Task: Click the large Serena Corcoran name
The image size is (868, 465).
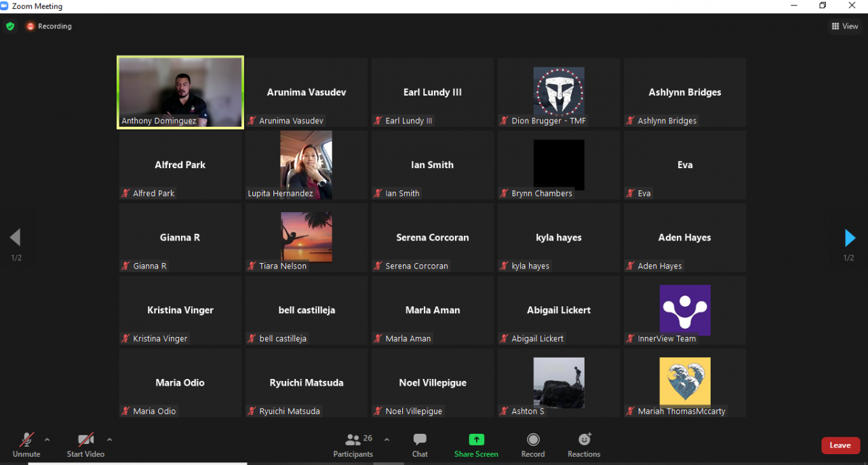Action: [433, 237]
